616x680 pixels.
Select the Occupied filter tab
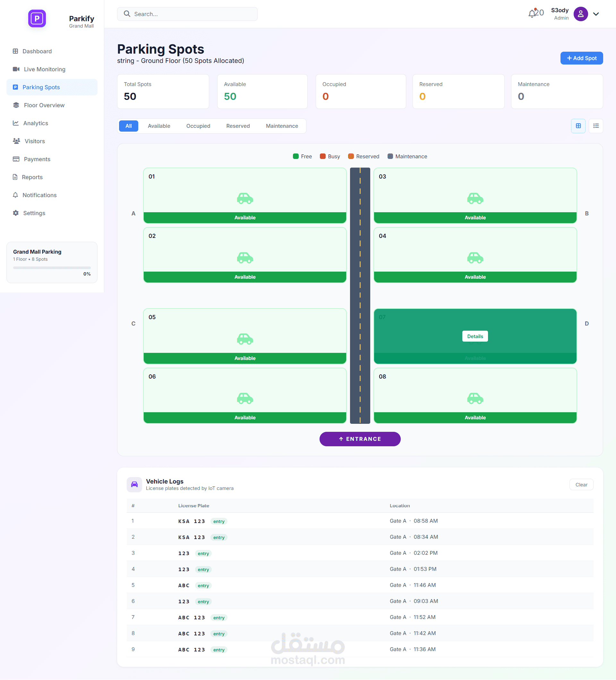pyautogui.click(x=198, y=126)
